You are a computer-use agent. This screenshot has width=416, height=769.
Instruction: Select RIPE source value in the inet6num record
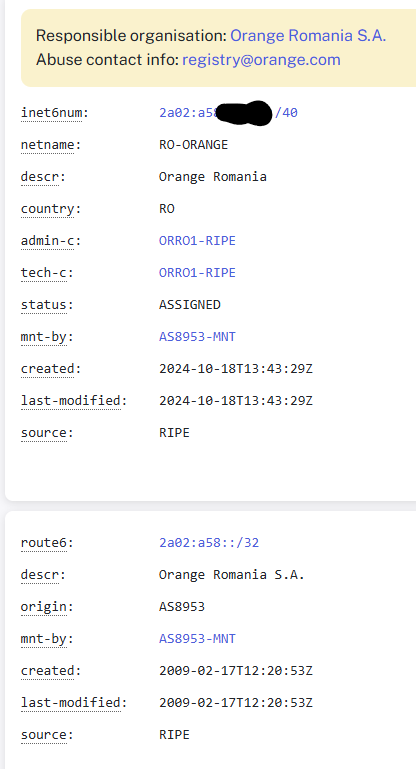click(x=174, y=433)
